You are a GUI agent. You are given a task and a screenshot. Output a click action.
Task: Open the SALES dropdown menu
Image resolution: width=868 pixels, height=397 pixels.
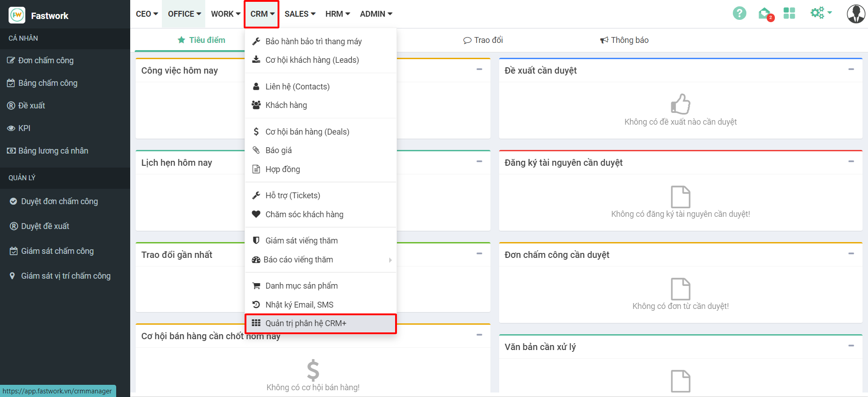(300, 14)
